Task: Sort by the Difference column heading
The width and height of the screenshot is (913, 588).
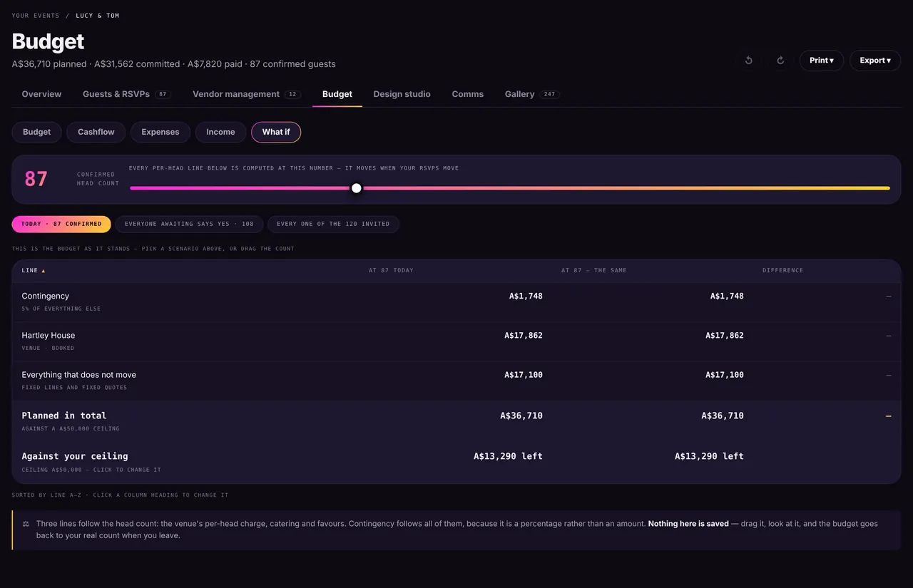Action: pyautogui.click(x=782, y=271)
